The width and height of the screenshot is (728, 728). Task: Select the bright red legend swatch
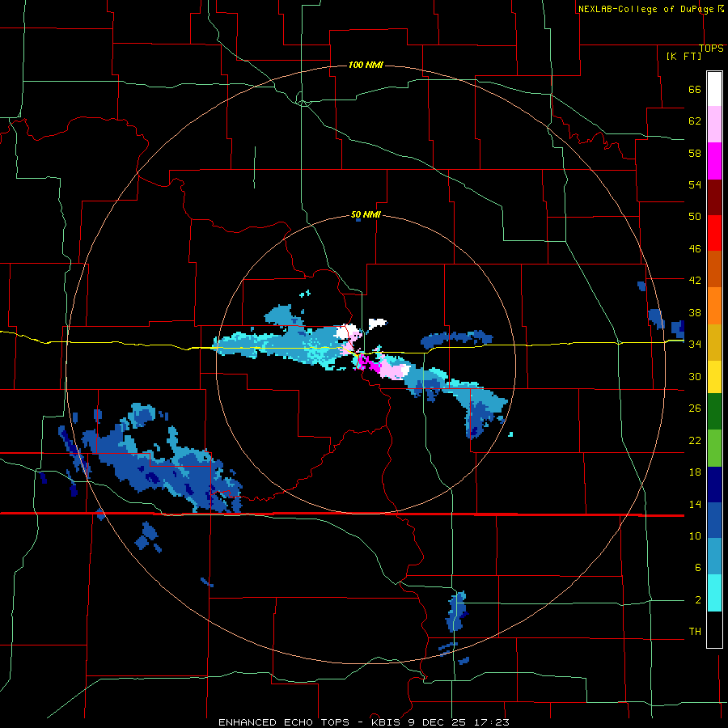click(714, 233)
